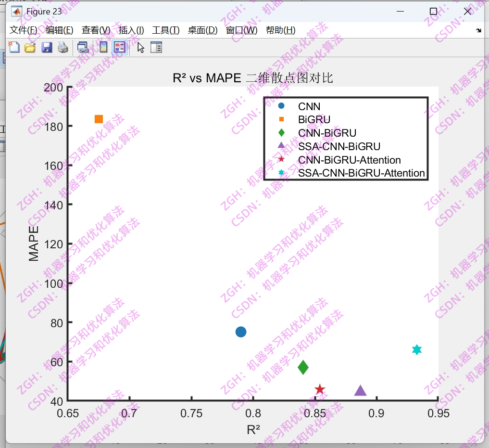Click the chart title R² vs MAPE
The height and width of the screenshot is (448, 489).
[x=253, y=78]
